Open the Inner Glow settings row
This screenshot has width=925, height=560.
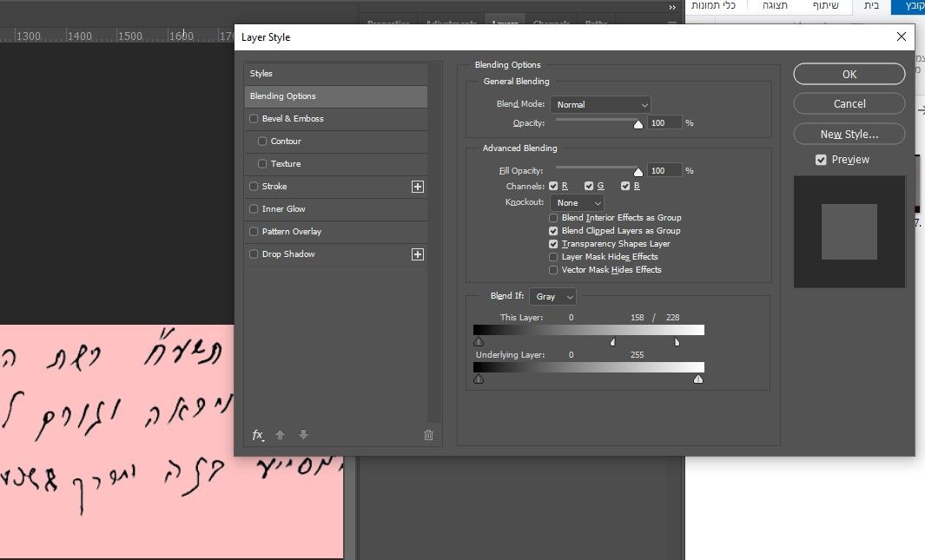335,208
